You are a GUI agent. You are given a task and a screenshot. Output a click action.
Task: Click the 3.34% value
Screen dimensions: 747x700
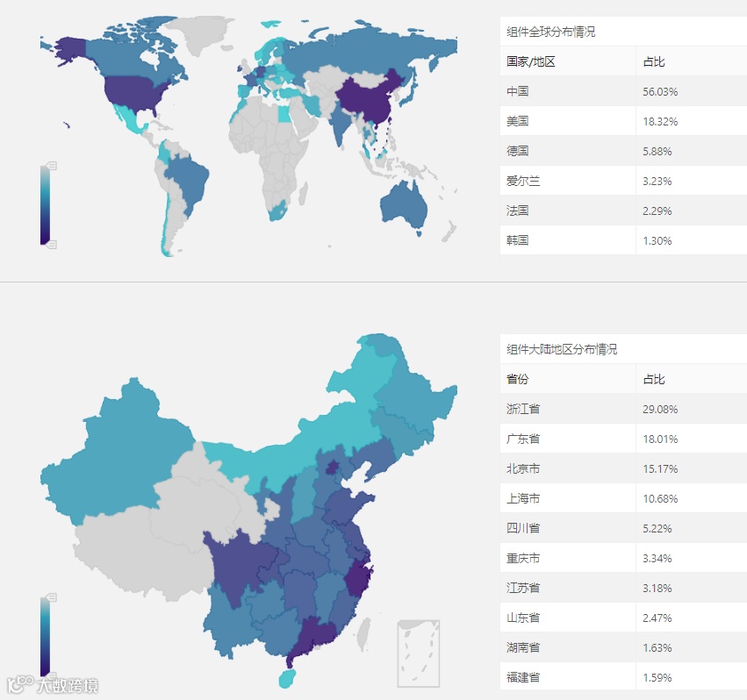pyautogui.click(x=657, y=559)
